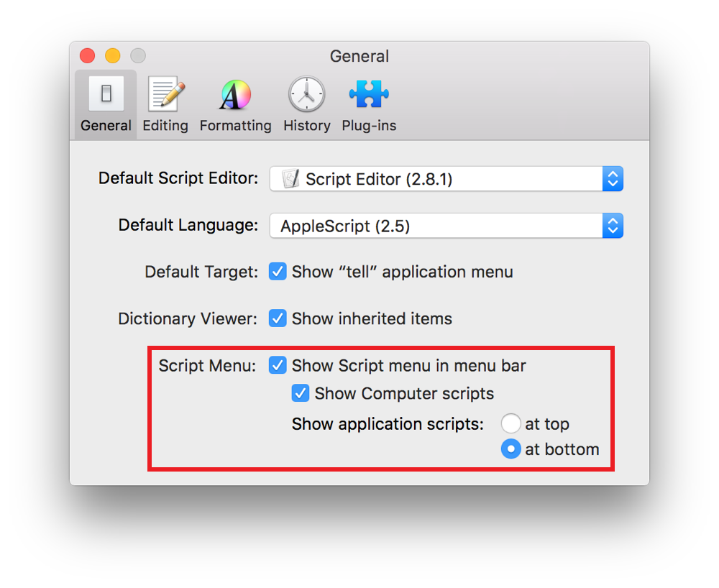This screenshot has width=719, height=588.
Task: Open the Plug-ins preferences pane
Action: click(x=369, y=101)
